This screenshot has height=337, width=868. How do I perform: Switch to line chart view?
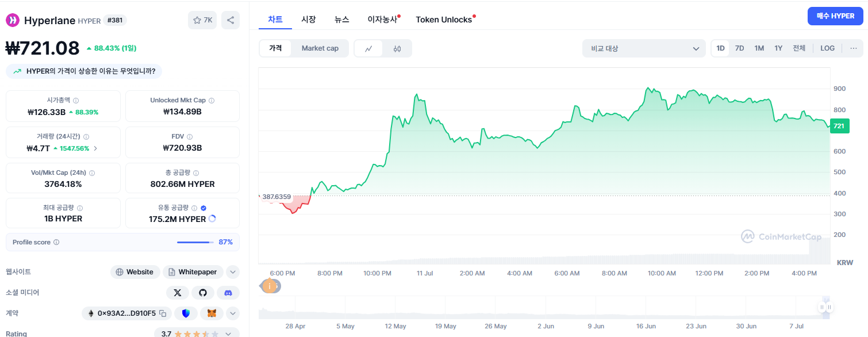(369, 49)
